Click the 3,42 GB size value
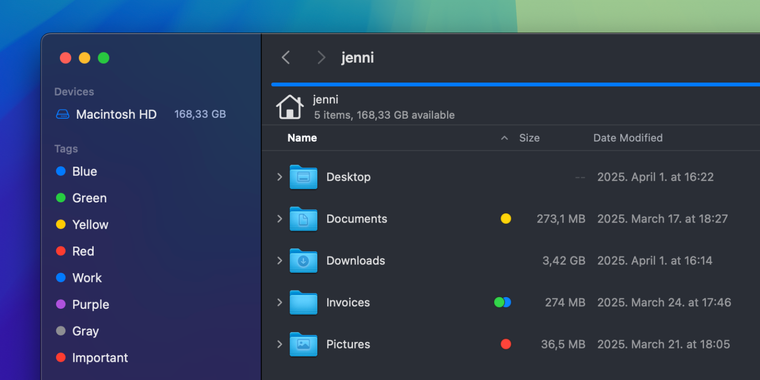The height and width of the screenshot is (380, 760). 564,261
